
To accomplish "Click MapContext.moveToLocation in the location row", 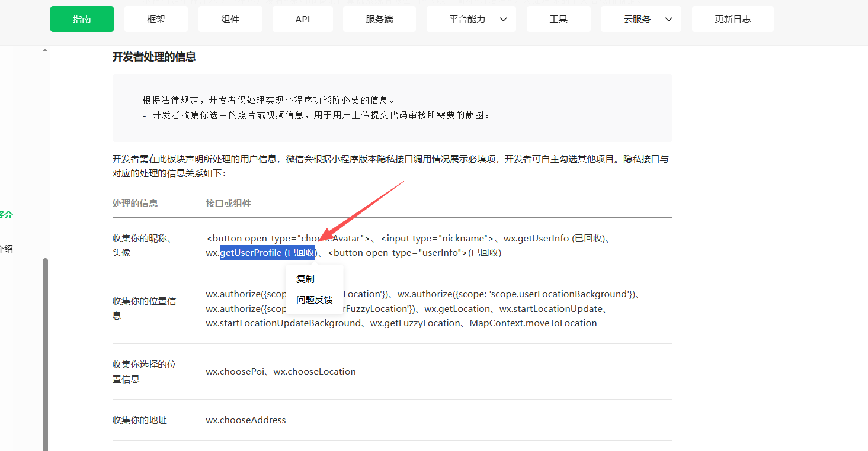I will pyautogui.click(x=533, y=323).
